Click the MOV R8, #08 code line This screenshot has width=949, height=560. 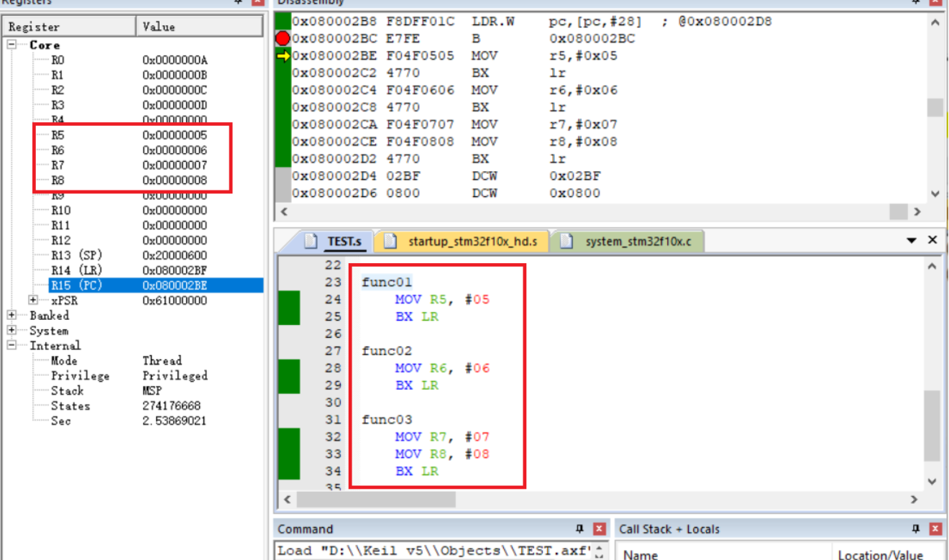tap(442, 454)
